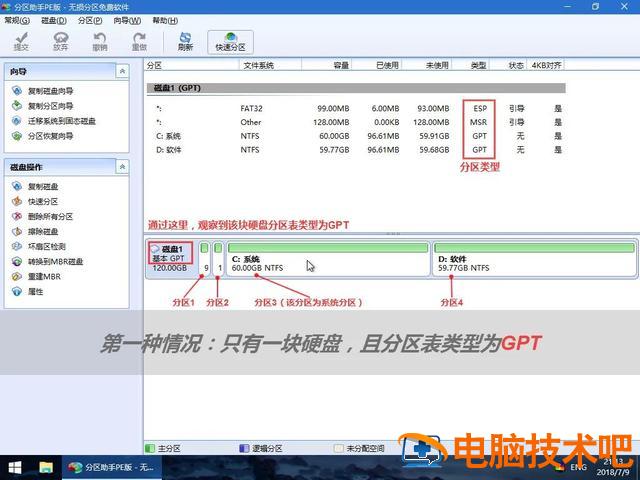Click the 放弃 (Discard) toolbar icon
Screen dimensions: 640x480
pos(60,40)
